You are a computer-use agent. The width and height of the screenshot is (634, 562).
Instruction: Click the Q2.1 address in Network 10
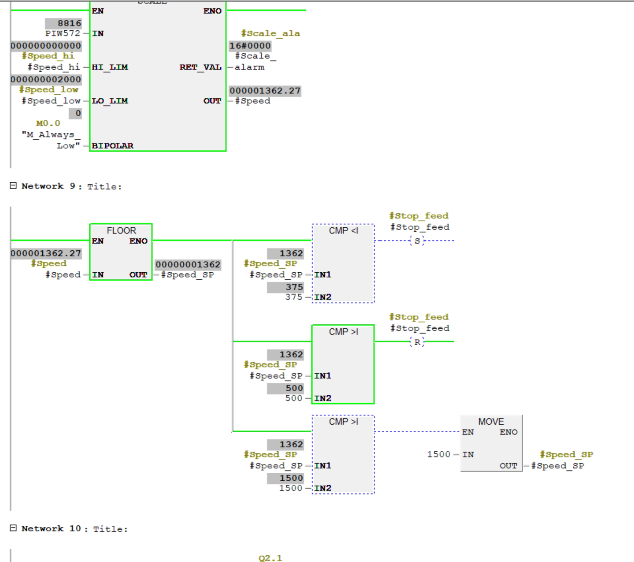click(271, 558)
